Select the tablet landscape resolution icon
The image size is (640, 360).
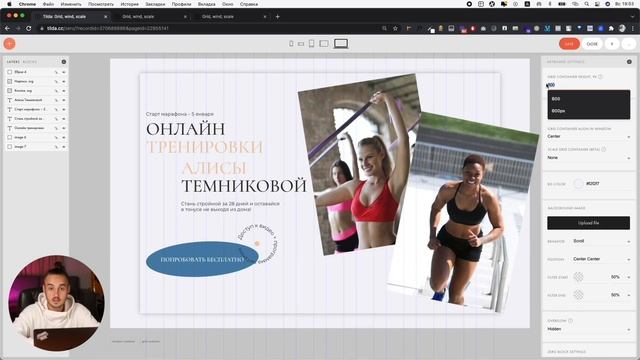pos(324,43)
